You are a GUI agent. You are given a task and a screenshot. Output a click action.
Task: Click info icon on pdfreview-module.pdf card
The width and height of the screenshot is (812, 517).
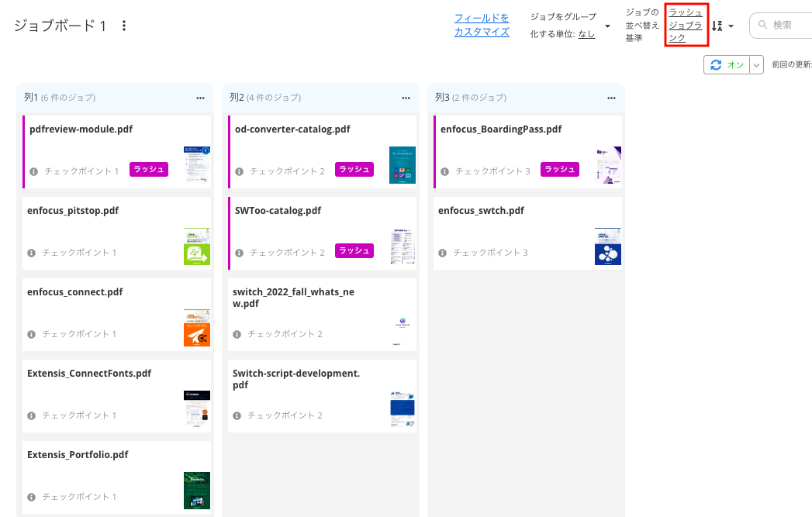pos(34,171)
